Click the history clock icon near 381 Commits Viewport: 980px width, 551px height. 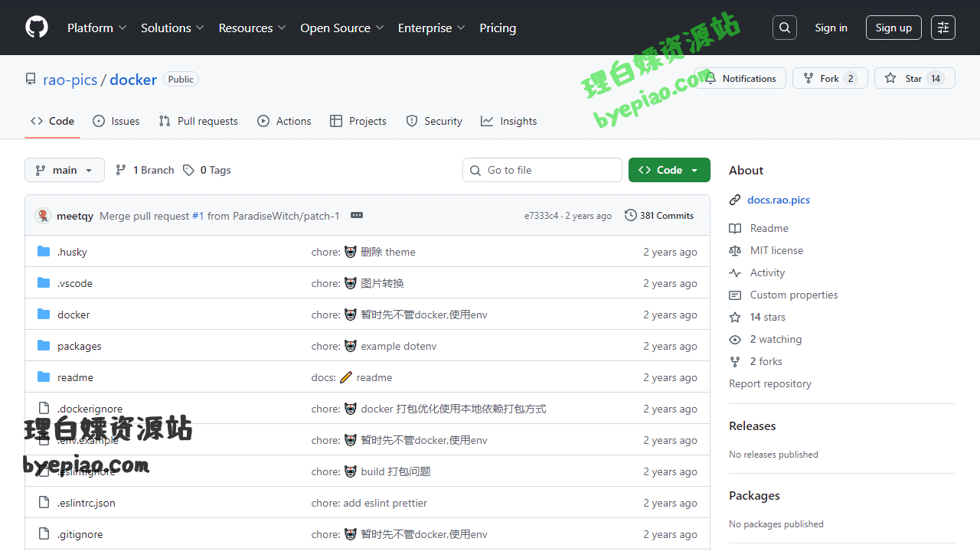631,216
